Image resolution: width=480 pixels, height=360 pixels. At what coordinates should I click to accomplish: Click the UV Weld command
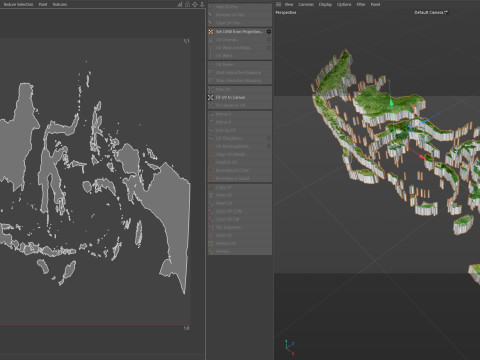pos(240,56)
